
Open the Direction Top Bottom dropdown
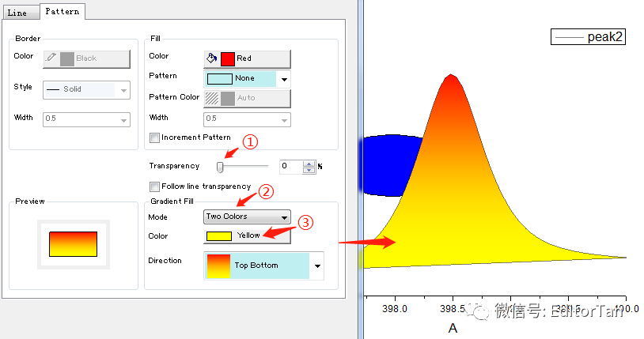coord(263,266)
